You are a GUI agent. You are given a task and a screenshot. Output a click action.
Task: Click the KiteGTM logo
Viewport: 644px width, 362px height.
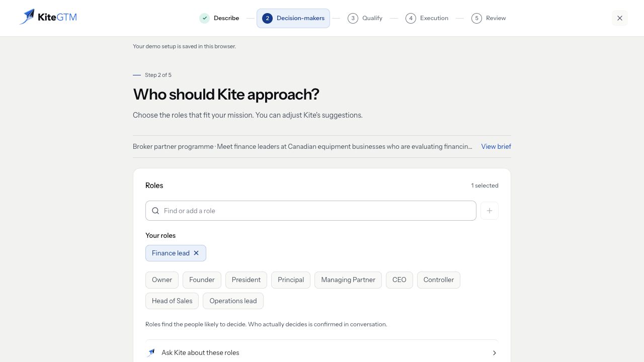point(48,17)
